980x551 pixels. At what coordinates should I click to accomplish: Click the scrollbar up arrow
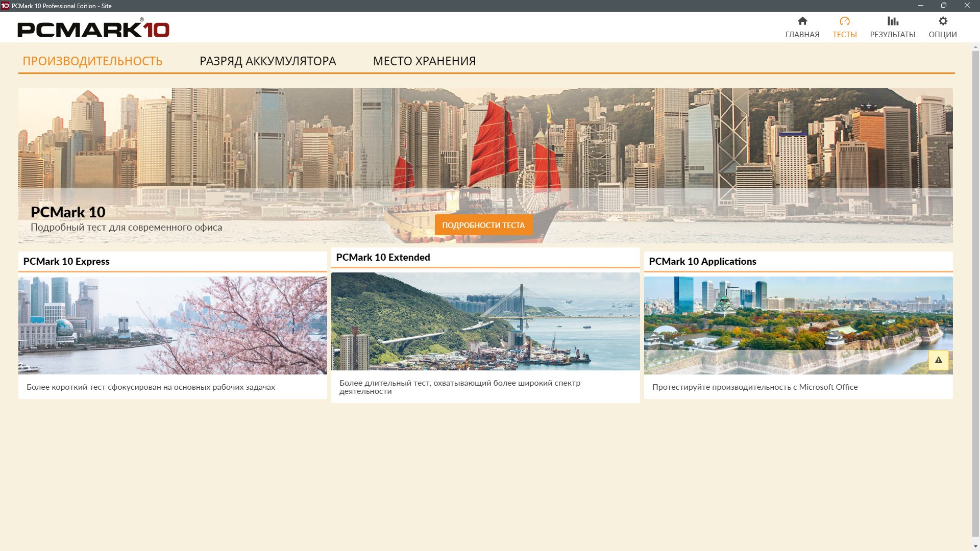click(x=975, y=47)
